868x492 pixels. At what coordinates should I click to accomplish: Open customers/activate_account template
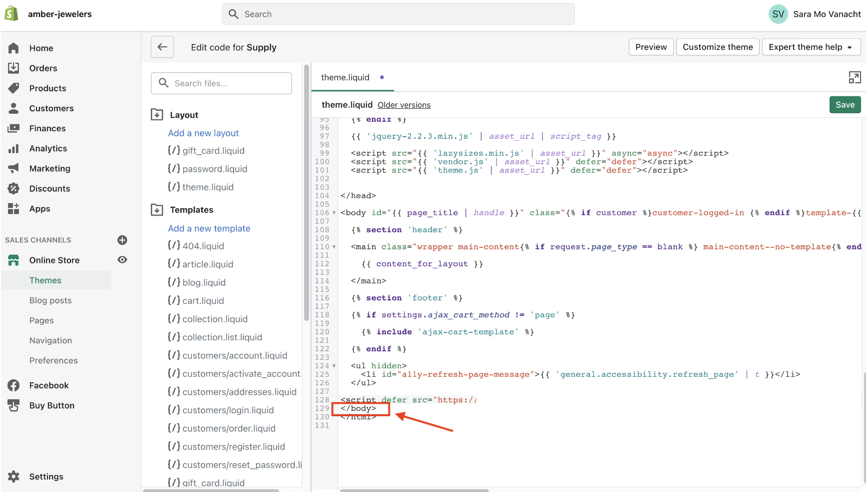[234, 374]
